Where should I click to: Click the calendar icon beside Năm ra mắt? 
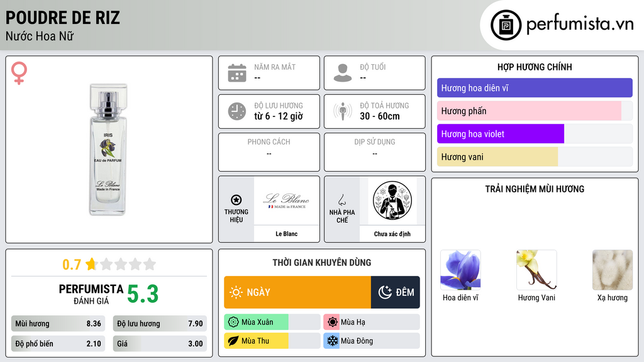point(237,73)
